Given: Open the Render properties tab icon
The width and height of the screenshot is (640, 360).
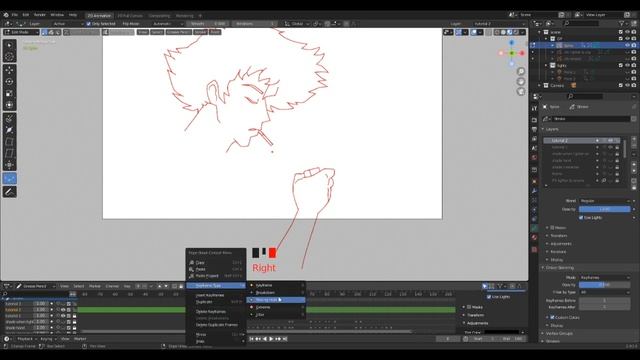Looking at the screenshot, I should (x=534, y=120).
